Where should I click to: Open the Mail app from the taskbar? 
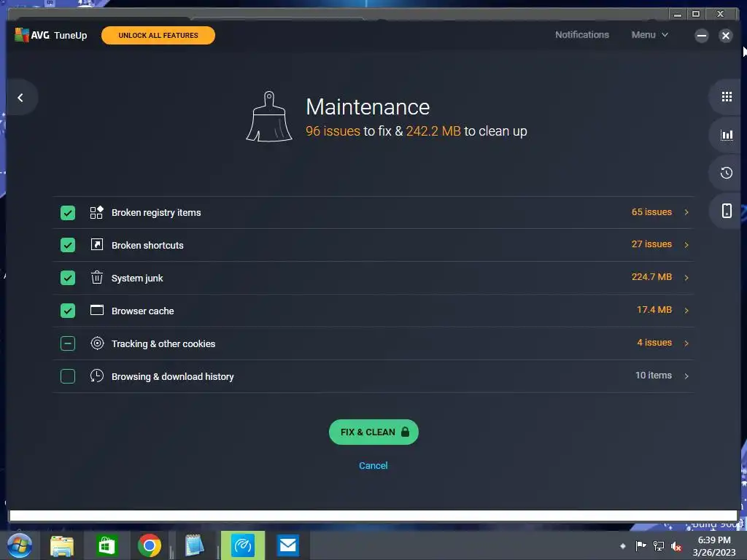coord(287,545)
